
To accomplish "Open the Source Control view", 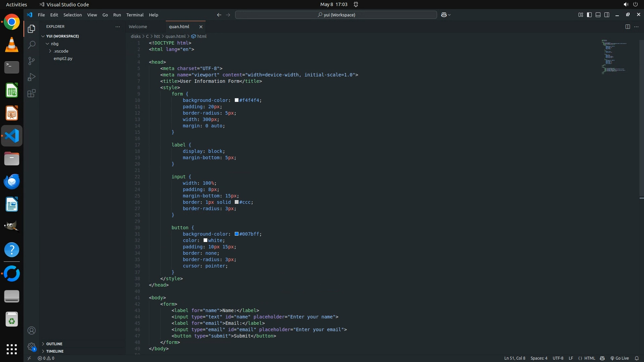I will click(32, 61).
